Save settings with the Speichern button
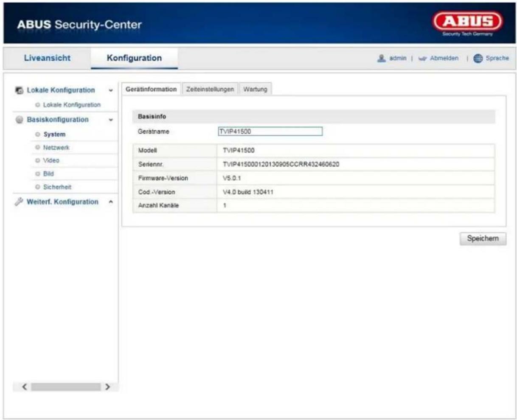517x420 pixels. click(x=483, y=238)
